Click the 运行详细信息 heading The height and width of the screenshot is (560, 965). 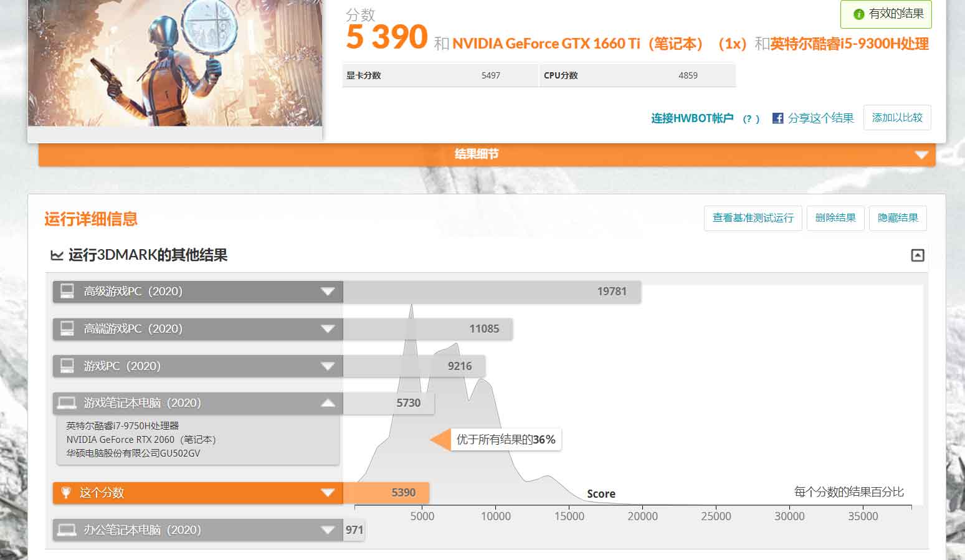click(x=91, y=219)
